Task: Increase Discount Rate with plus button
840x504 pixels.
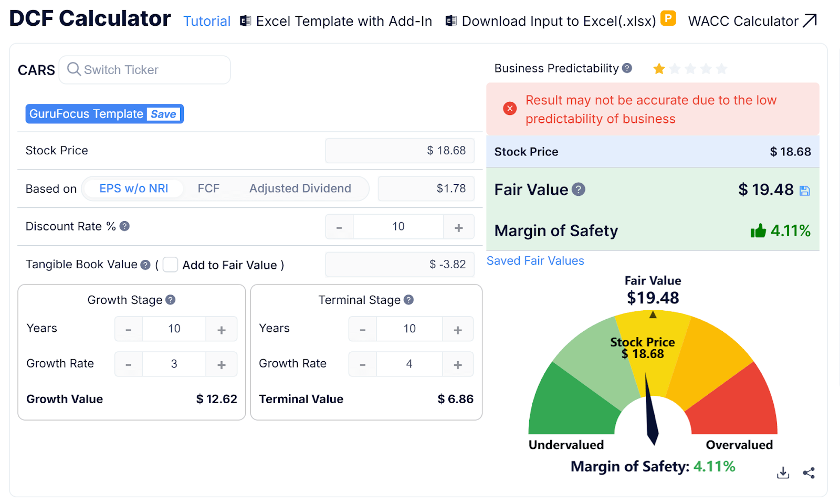Action: pos(458,226)
